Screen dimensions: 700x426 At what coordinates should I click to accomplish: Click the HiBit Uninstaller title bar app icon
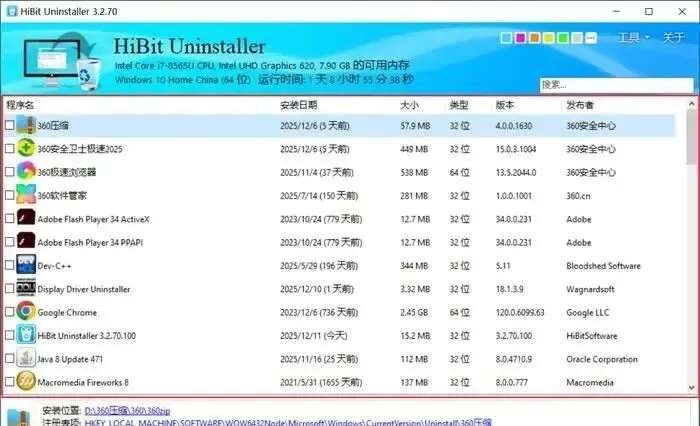click(12, 11)
